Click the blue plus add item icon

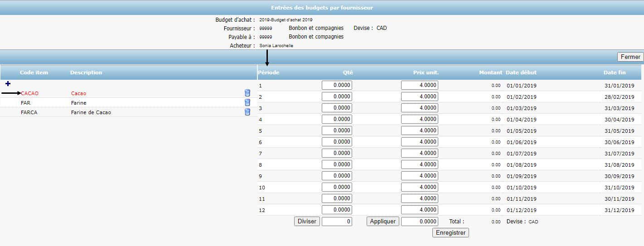click(8, 84)
